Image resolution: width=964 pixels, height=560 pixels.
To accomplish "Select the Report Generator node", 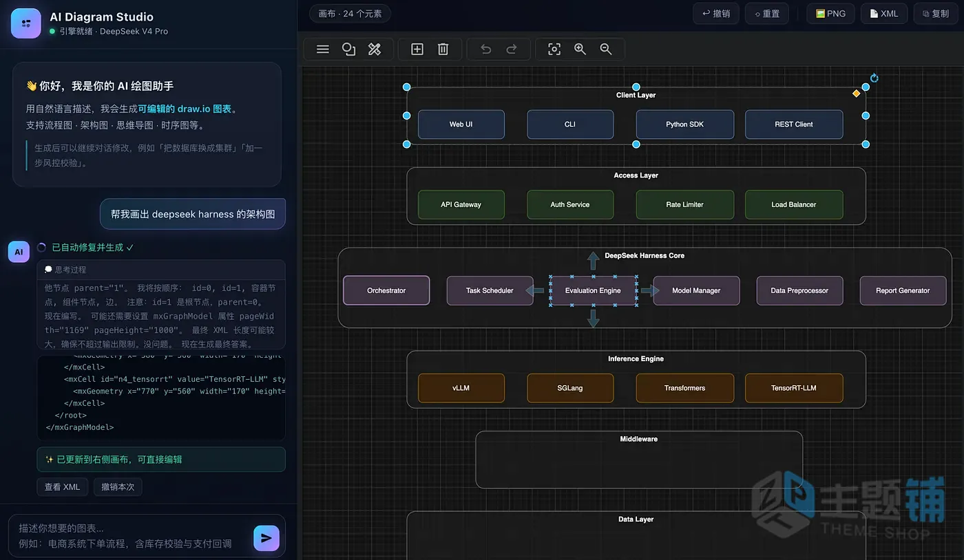I will click(903, 290).
